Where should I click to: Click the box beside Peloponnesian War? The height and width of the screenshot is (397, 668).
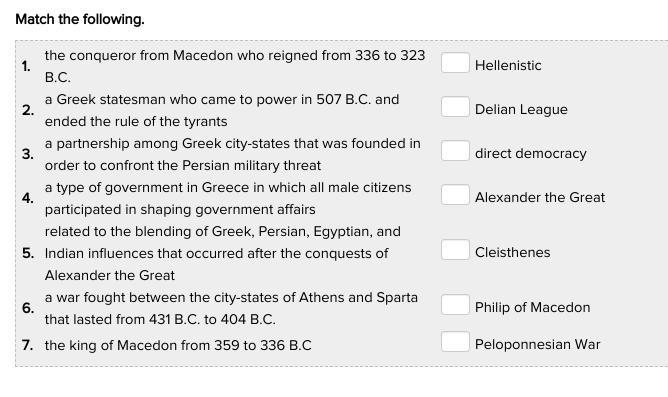click(455, 341)
